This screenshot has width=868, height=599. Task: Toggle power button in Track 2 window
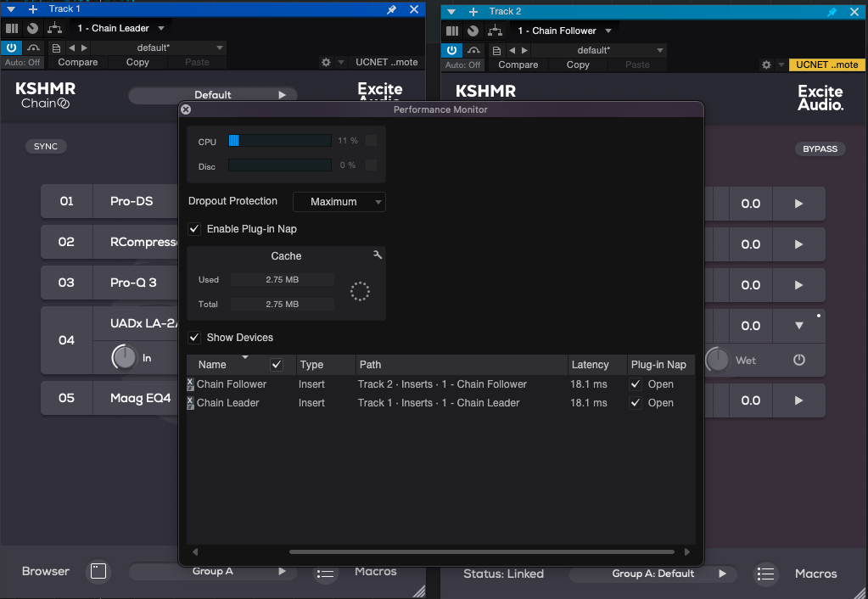451,50
